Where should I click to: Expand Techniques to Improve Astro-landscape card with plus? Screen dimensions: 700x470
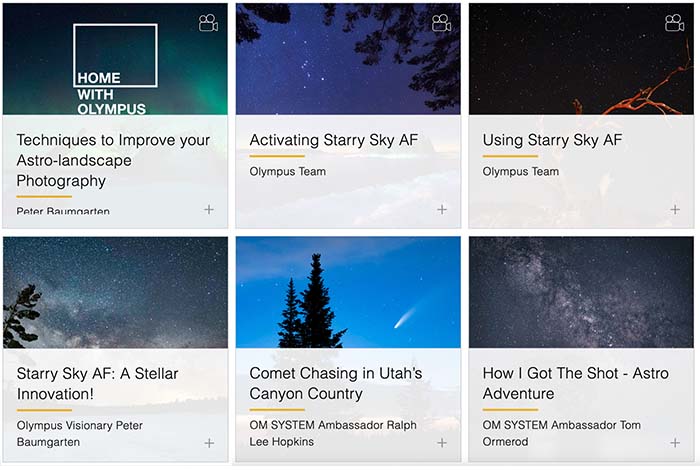(209, 209)
